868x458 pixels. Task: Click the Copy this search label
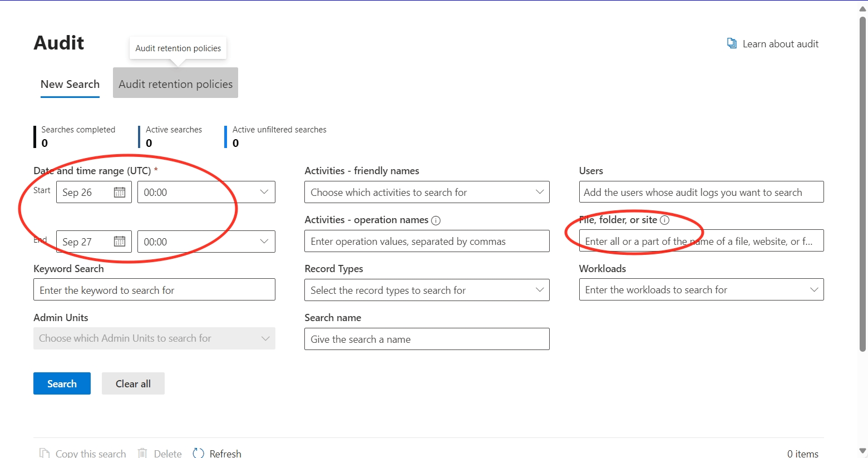91,454
